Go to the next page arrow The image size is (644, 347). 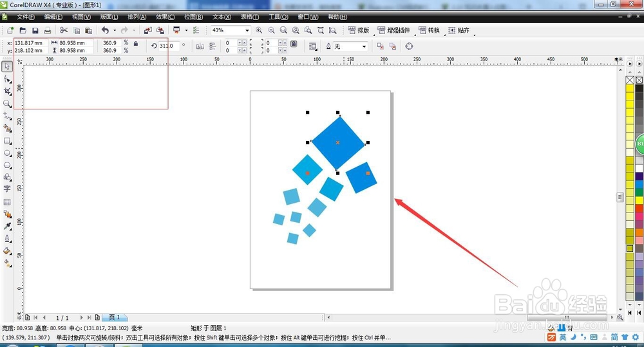(81, 317)
